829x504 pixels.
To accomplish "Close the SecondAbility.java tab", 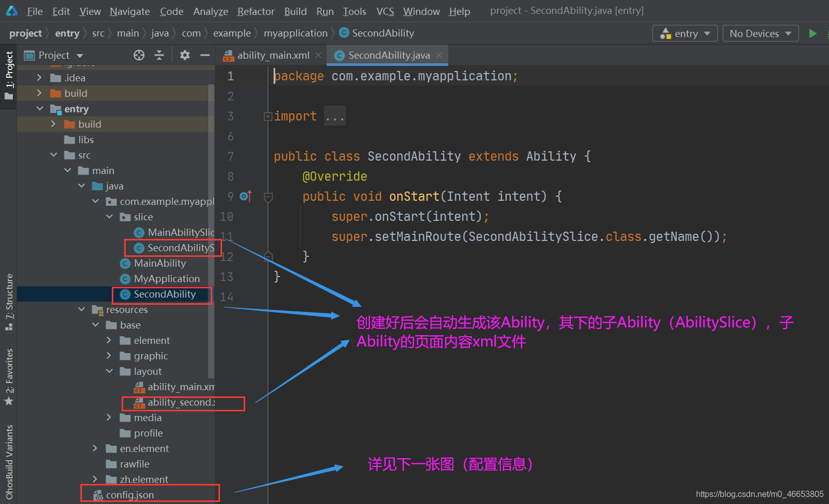I will coord(439,55).
